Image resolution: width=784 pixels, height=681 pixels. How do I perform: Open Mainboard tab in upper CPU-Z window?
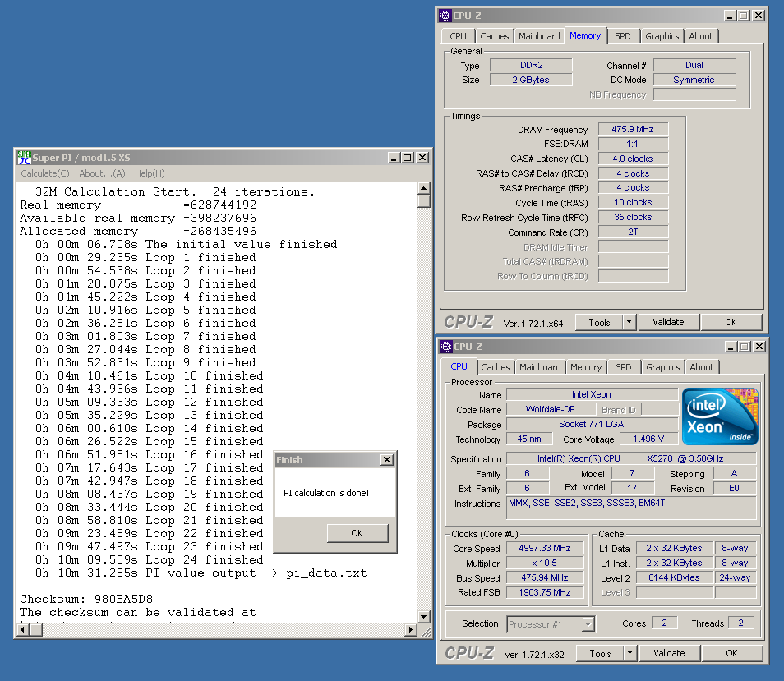(x=539, y=36)
